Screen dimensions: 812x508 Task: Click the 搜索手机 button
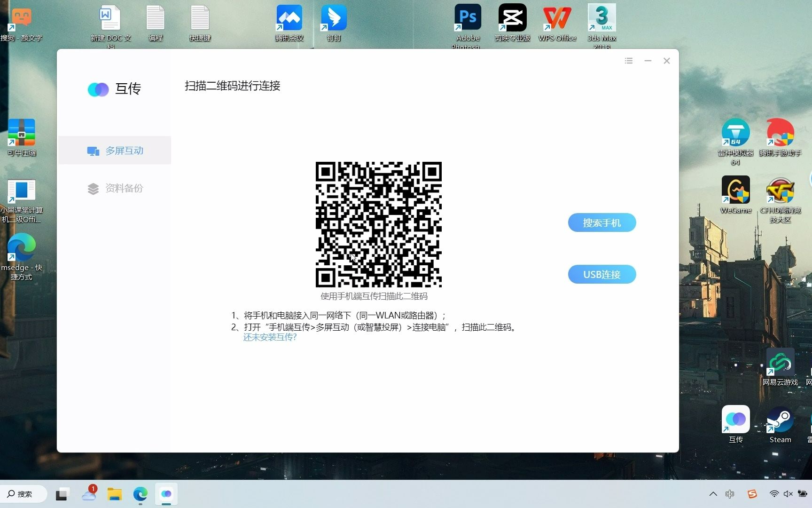[x=601, y=222]
